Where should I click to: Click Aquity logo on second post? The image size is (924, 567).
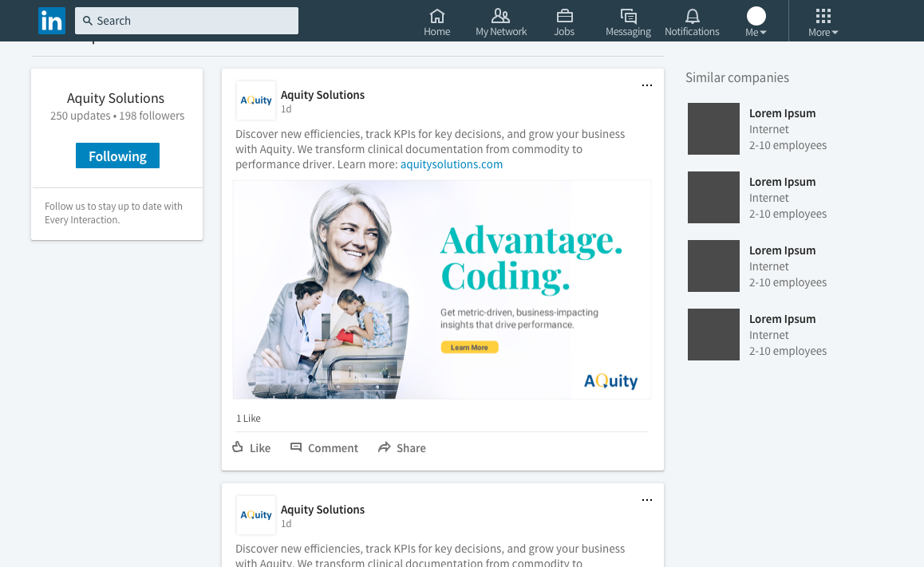[256, 515]
